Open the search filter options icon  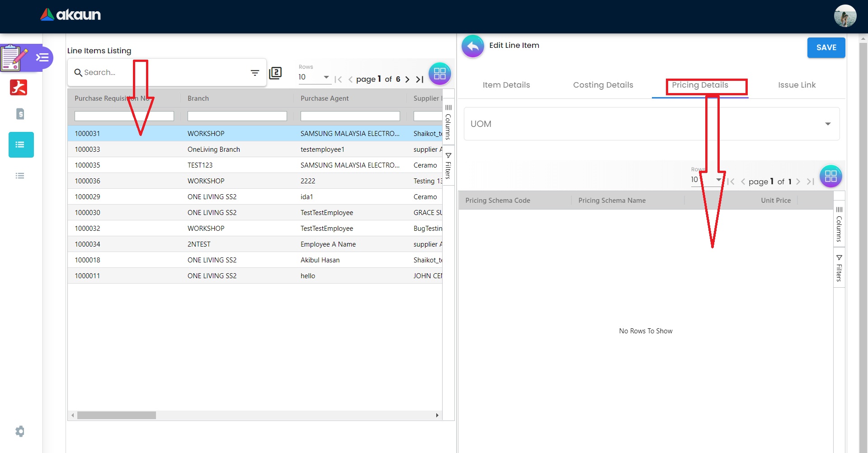point(255,73)
